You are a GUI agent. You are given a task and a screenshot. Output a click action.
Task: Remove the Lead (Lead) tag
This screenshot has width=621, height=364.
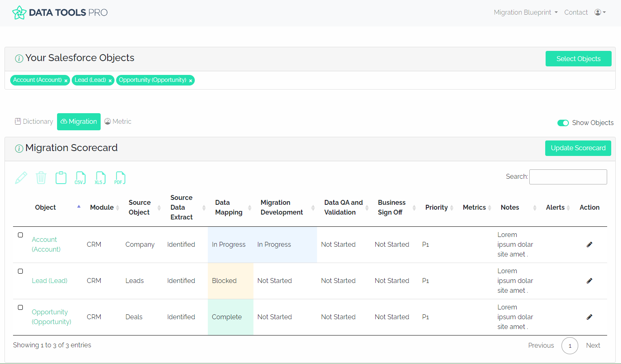(x=110, y=81)
